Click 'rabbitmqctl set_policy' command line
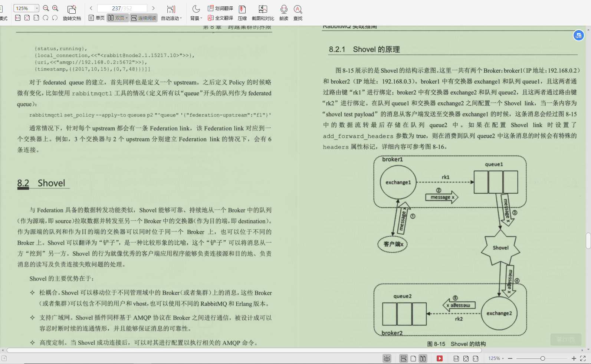 (150, 115)
